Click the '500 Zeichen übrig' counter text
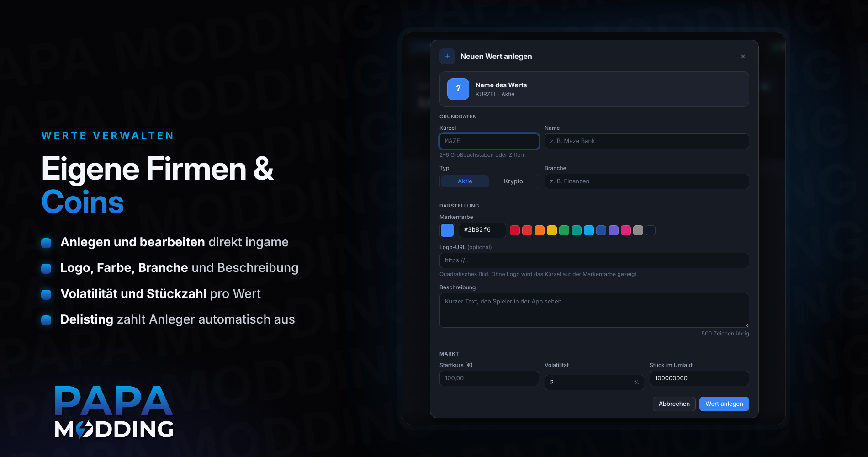The width and height of the screenshot is (868, 457). tap(725, 334)
